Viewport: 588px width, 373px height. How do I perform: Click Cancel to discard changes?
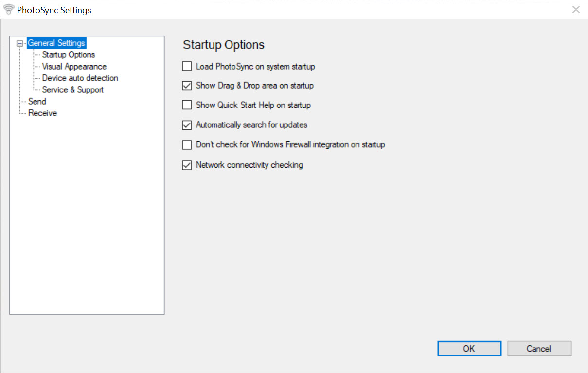(539, 349)
